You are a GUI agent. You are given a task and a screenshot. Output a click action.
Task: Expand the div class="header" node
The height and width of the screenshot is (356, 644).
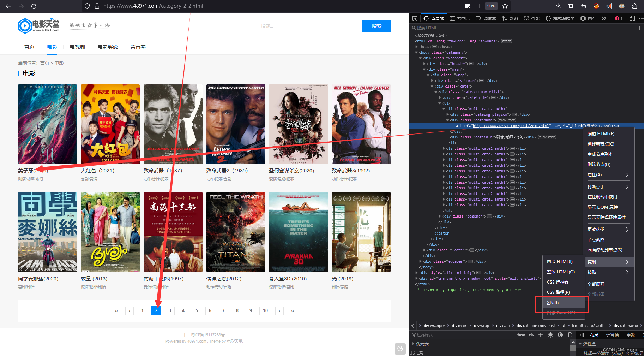[x=424, y=64]
